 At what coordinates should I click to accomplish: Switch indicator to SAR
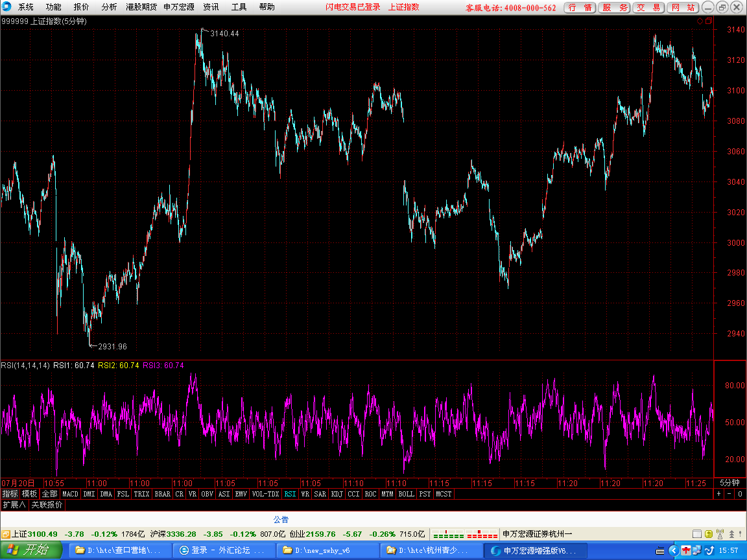pos(320,494)
